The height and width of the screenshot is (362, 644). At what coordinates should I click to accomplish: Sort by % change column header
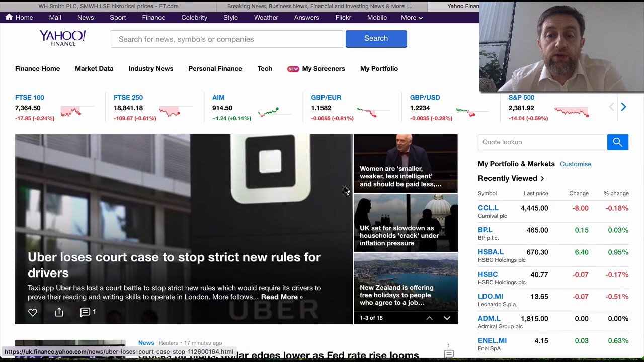pos(616,193)
